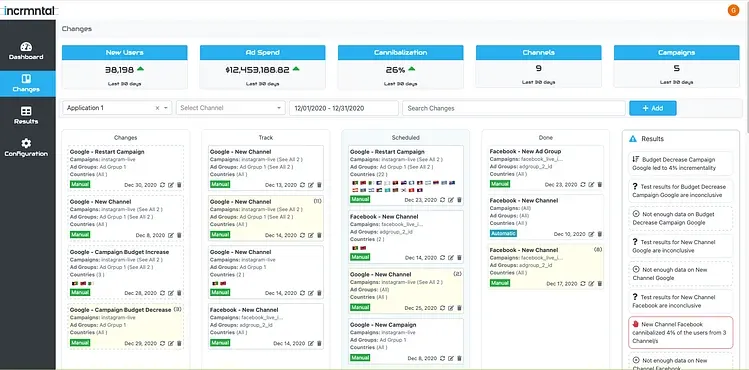Switch to the Changes sidebar tab
749x370 pixels.
click(x=26, y=84)
